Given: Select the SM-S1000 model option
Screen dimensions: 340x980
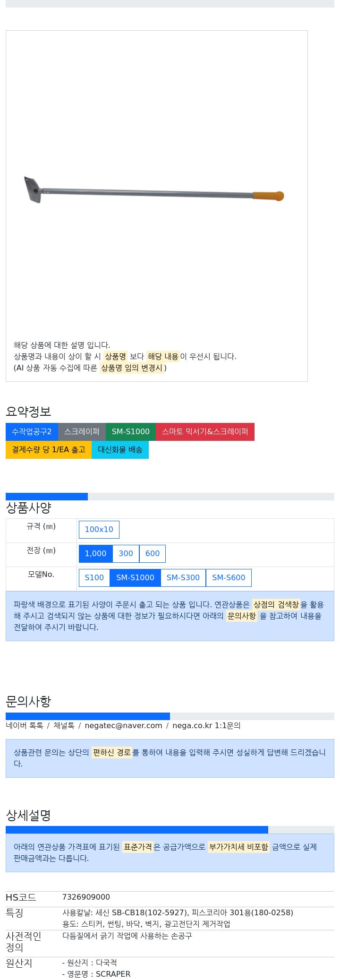Looking at the screenshot, I should click(x=136, y=578).
